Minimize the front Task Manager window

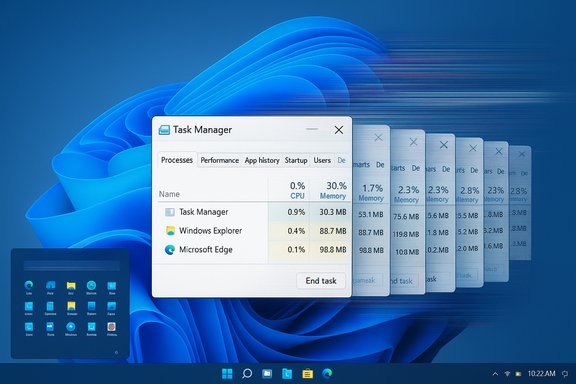coord(312,129)
